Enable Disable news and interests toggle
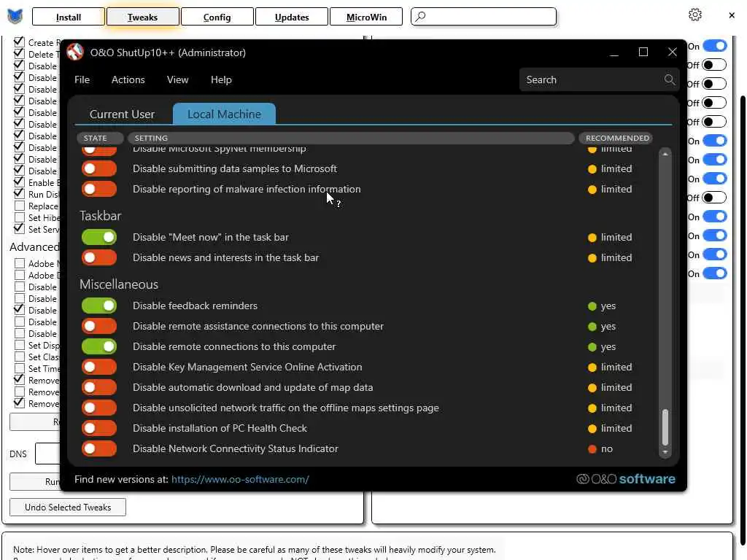The image size is (747, 560). click(x=99, y=257)
